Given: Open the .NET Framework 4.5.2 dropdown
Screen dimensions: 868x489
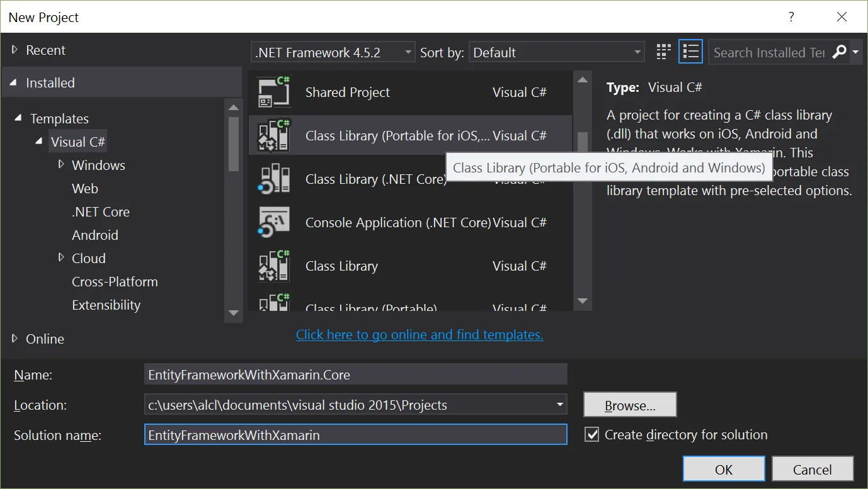Looking at the screenshot, I should coord(333,52).
